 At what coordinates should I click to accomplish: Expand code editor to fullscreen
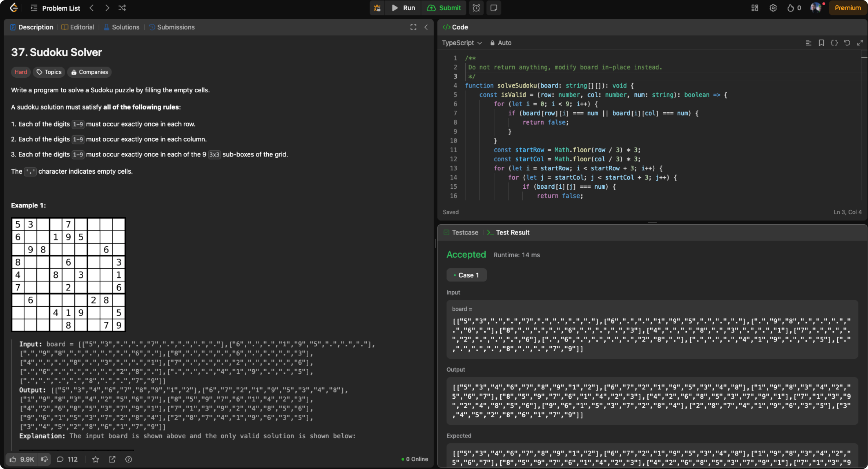click(x=860, y=43)
